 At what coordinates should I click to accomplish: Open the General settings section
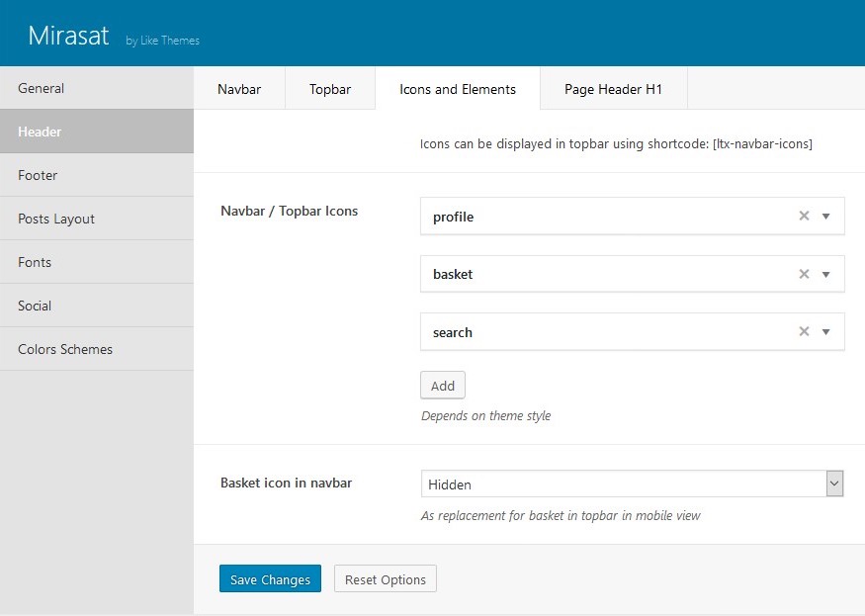click(x=97, y=88)
